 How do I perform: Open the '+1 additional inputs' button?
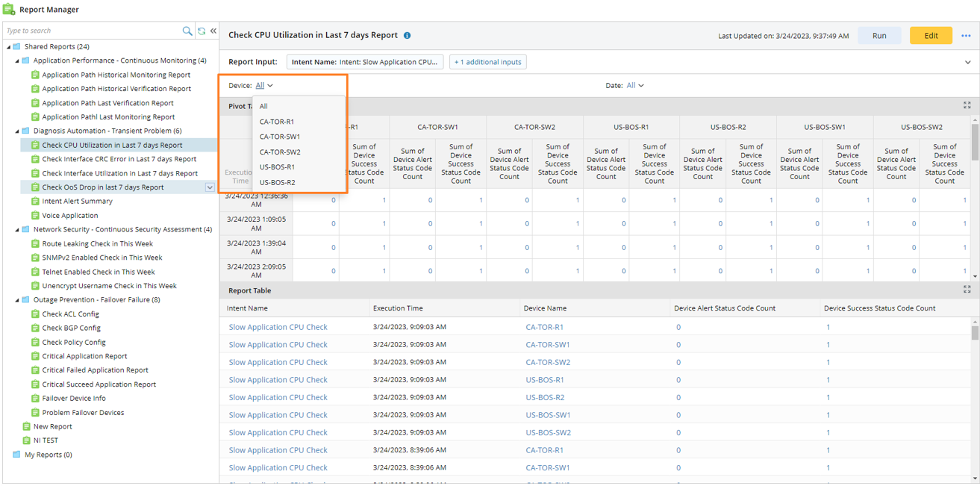coord(488,62)
